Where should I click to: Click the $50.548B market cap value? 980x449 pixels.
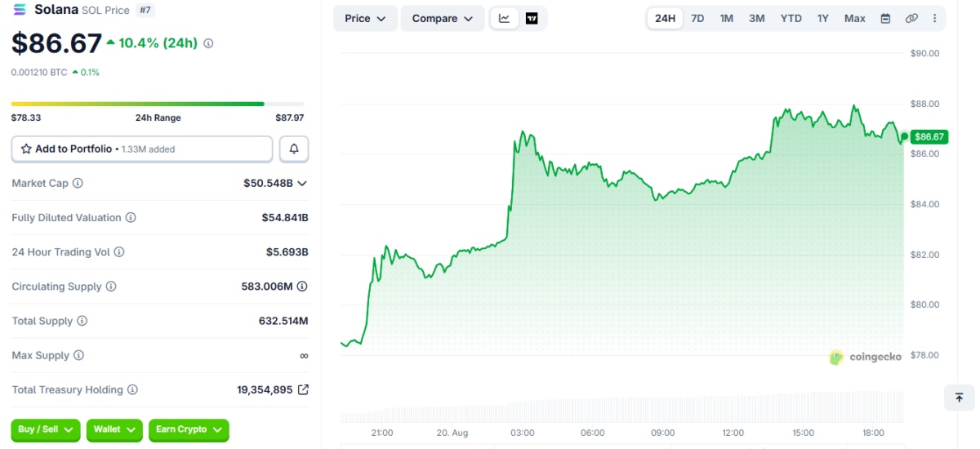pyautogui.click(x=269, y=184)
